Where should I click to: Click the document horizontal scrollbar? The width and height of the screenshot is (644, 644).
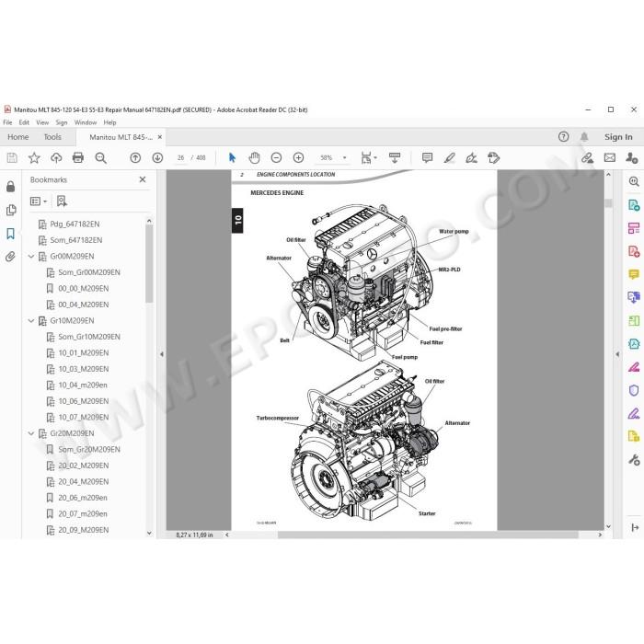point(428,535)
